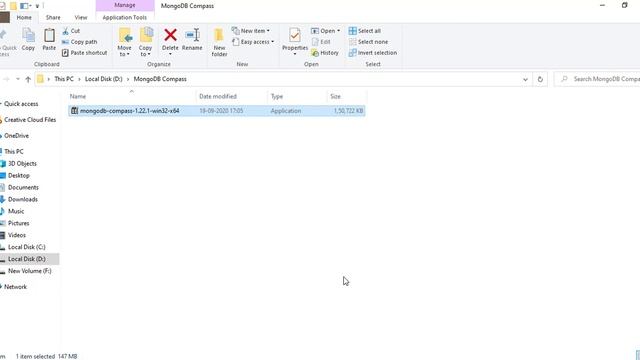The width and height of the screenshot is (640, 360).
Task: Show file History
Action: (325, 53)
